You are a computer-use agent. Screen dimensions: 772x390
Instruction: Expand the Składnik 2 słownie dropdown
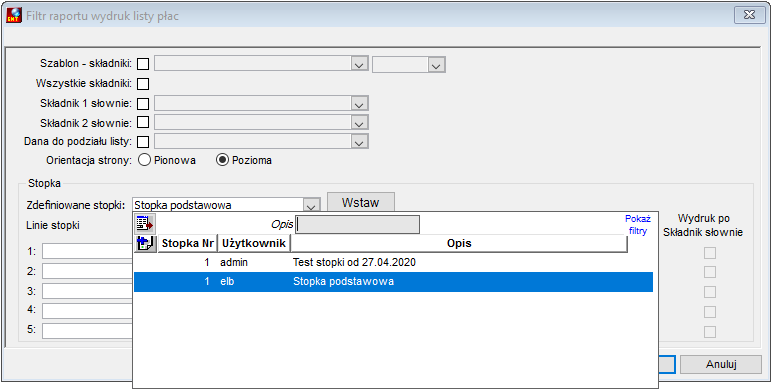coord(360,123)
